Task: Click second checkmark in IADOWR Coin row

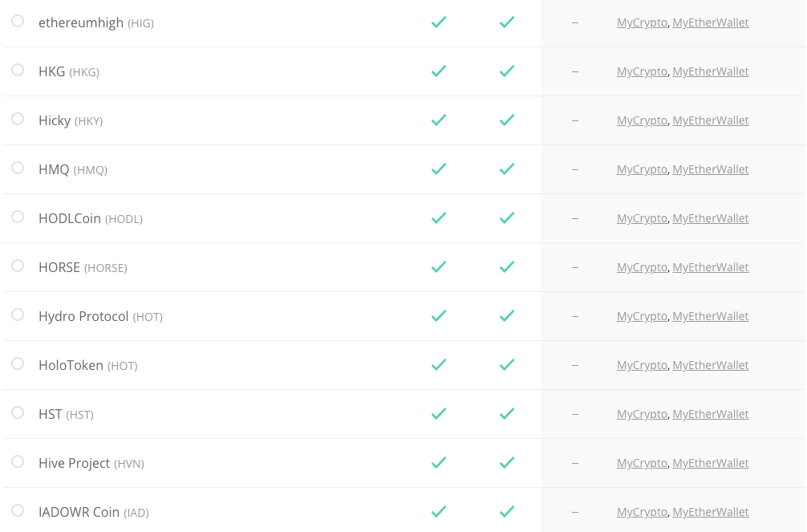Action: tap(507, 511)
